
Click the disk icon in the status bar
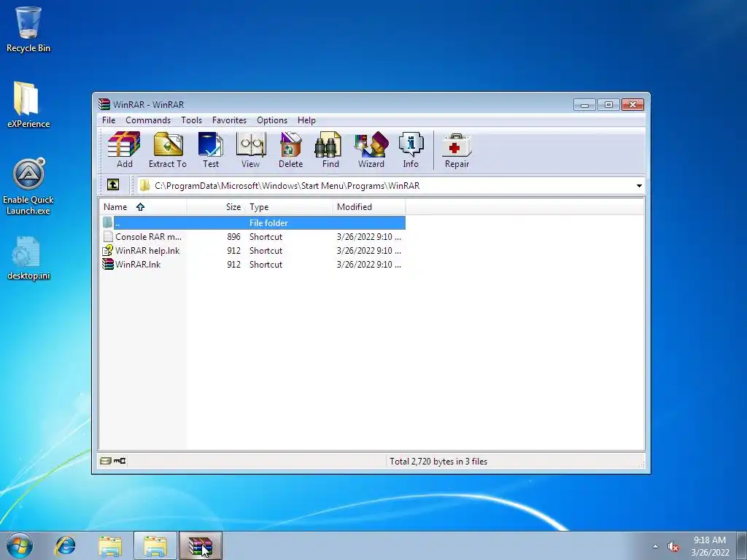(x=106, y=461)
